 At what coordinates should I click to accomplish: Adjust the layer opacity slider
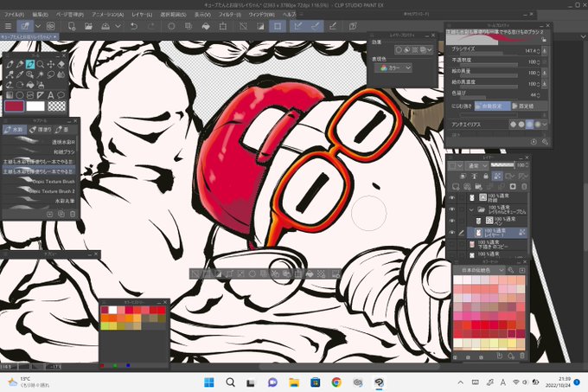coord(502,165)
